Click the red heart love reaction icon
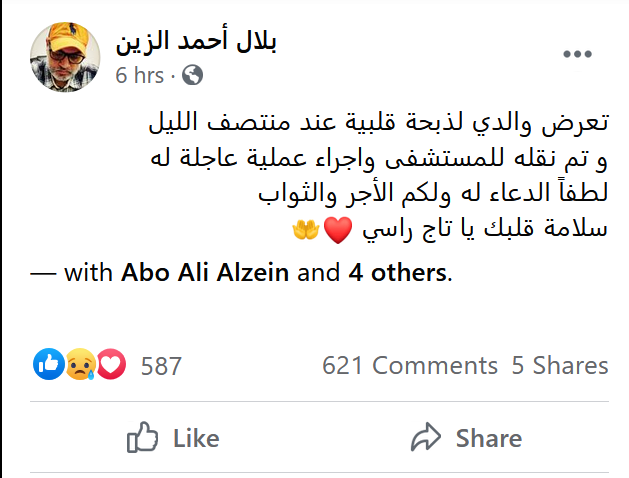Viewport: 629px width, 478px height. pos(111,364)
